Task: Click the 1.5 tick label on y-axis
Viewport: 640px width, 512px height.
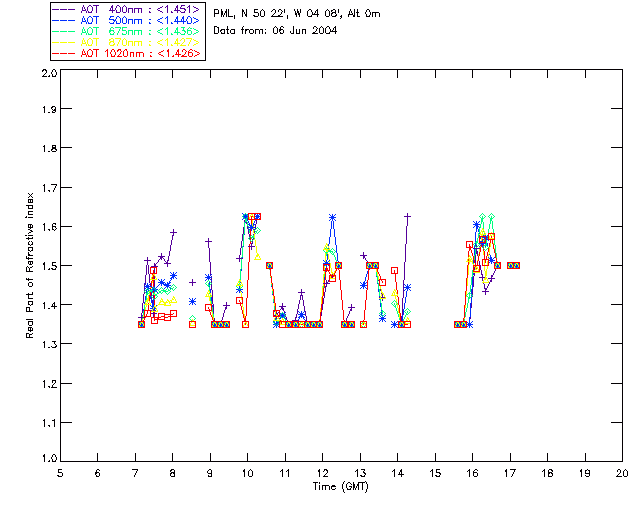Action: [47, 266]
